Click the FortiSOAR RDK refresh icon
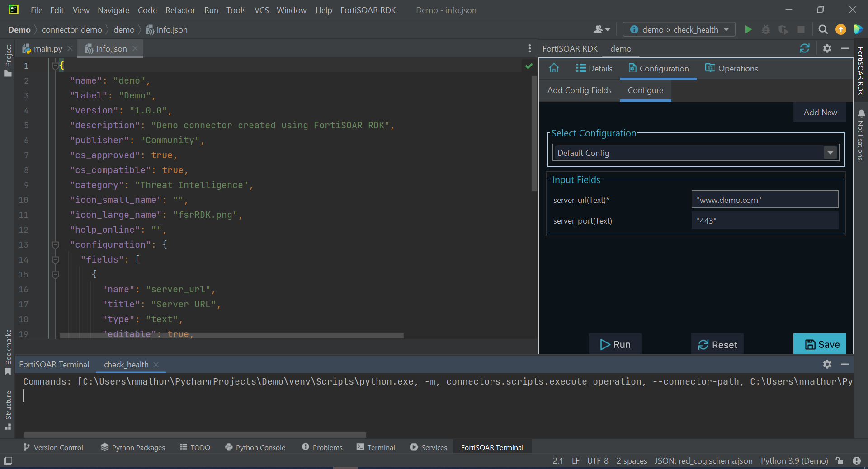 (x=804, y=48)
